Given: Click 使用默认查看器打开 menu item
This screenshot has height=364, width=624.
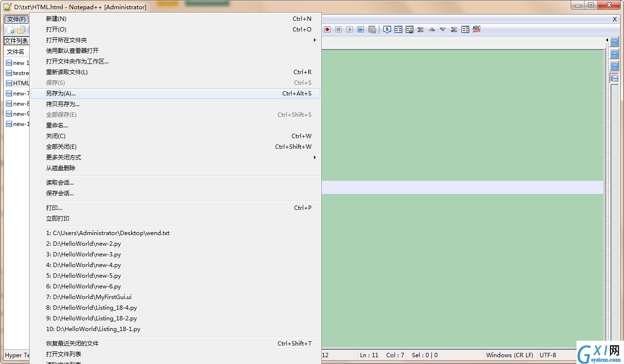Looking at the screenshot, I should tap(175, 51).
